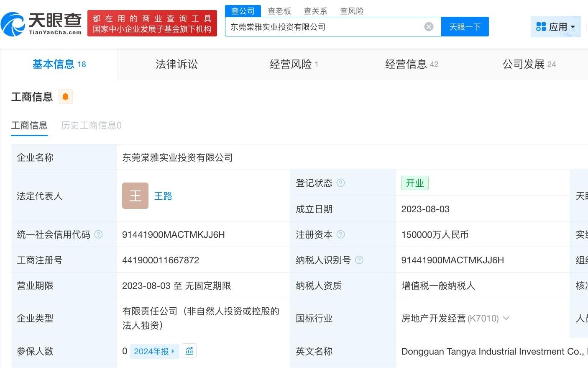
Task: Click the help icon next to 统一社会信用代码
Action: 98,234
